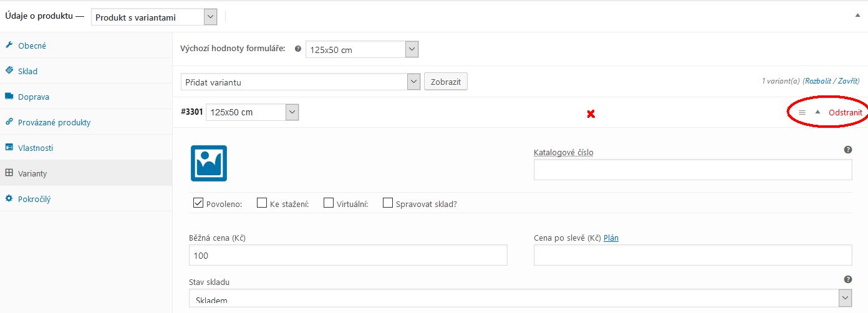The height and width of the screenshot is (313, 868).
Task: Open the Produkt s variantami type dropdown
Action: (x=154, y=17)
